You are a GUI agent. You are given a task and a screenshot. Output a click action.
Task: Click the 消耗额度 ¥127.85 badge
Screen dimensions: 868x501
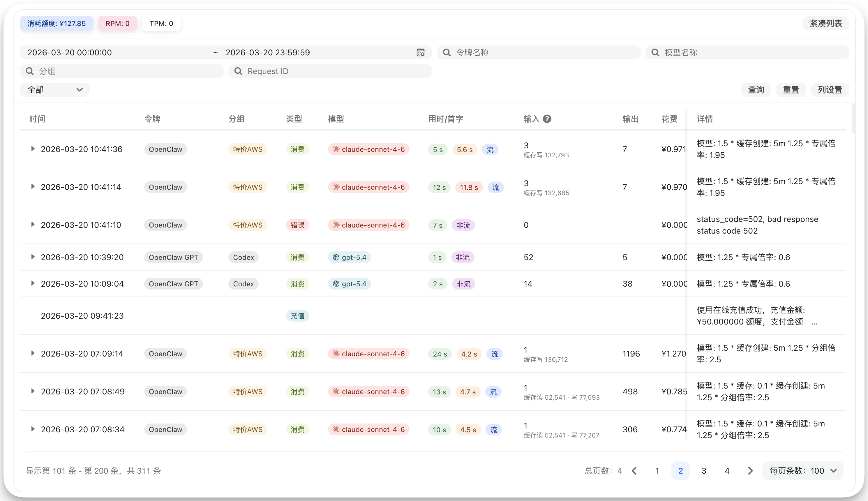tap(57, 23)
